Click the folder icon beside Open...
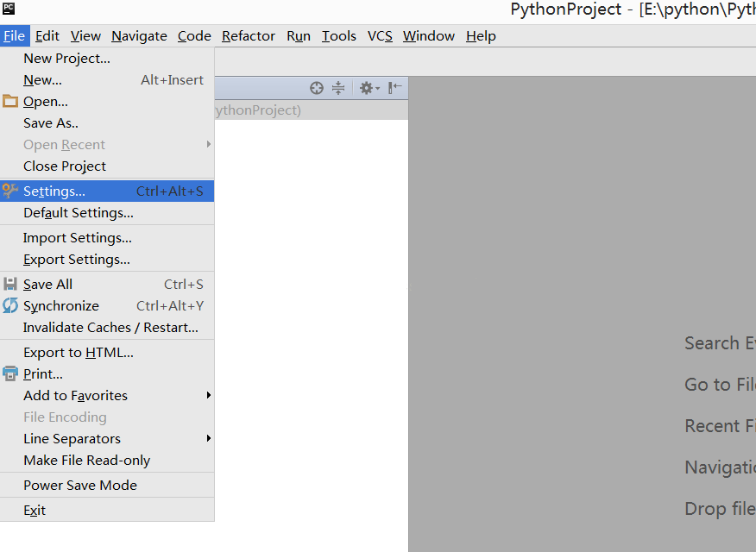The image size is (756, 552). 10,101
